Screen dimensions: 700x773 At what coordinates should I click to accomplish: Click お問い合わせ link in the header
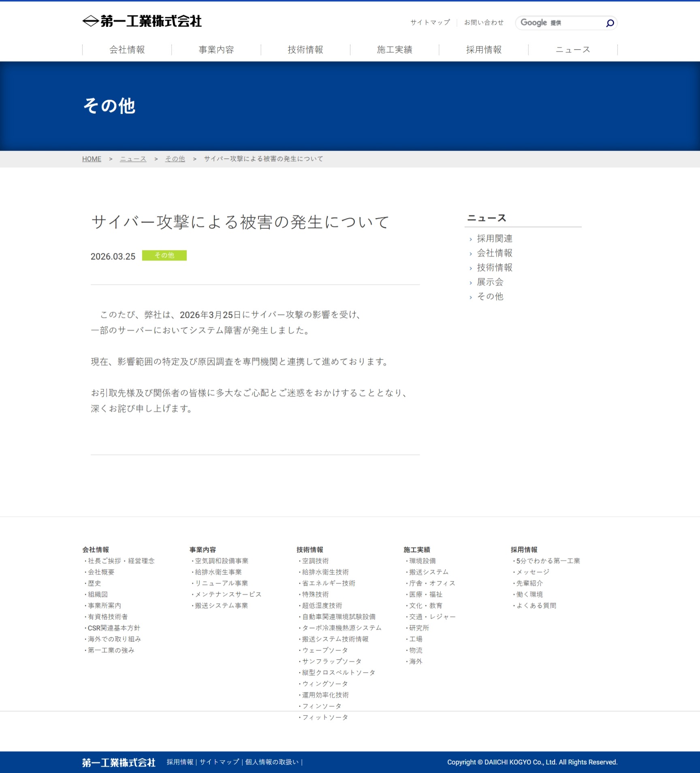(x=484, y=22)
